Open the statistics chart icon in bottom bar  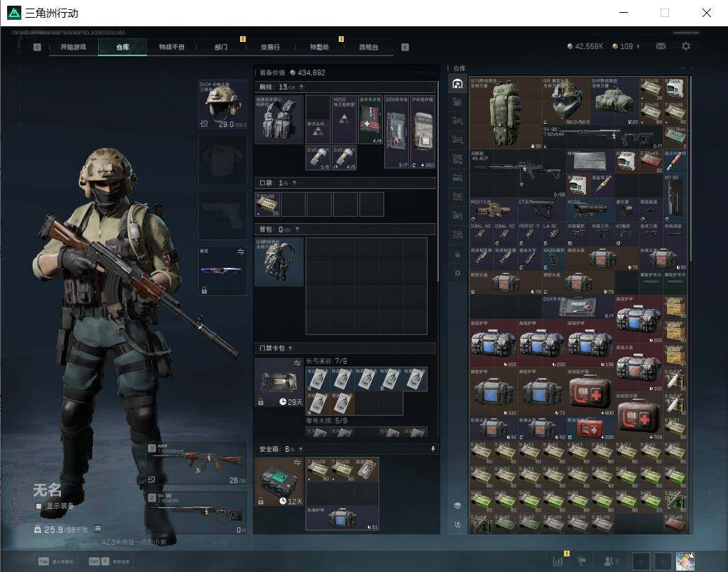point(558,561)
